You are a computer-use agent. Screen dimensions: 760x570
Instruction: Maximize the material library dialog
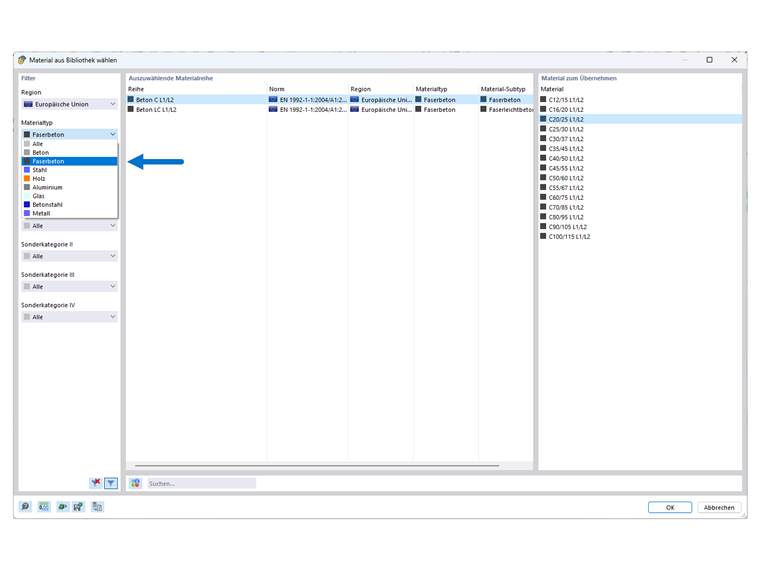pyautogui.click(x=709, y=60)
